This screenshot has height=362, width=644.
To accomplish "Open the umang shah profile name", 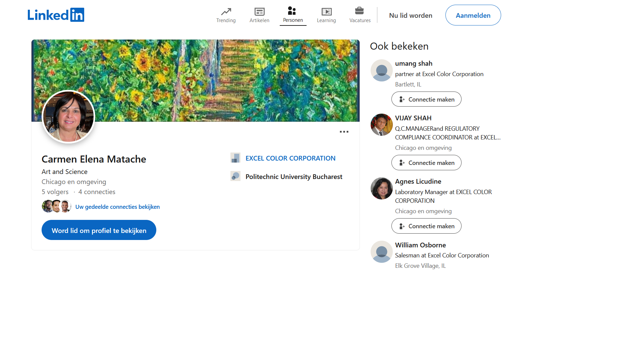I will tap(414, 63).
